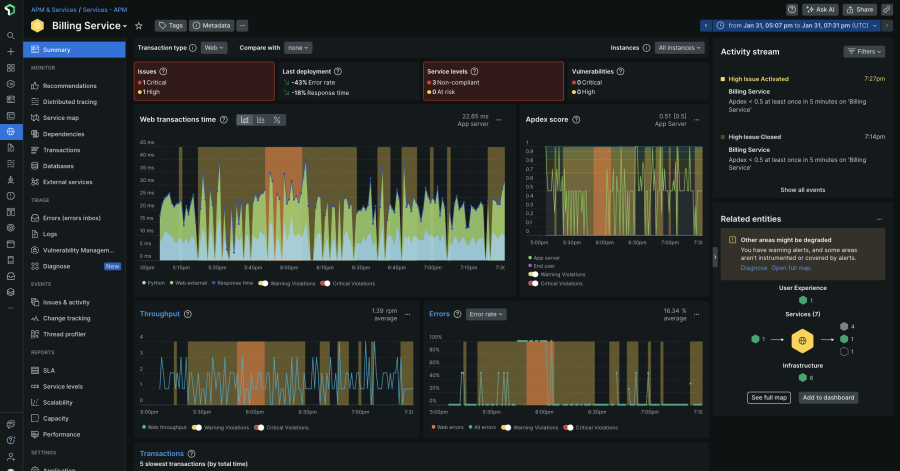Favorite Billing Service with the star icon
900x471 pixels.
pyautogui.click(x=138, y=25)
